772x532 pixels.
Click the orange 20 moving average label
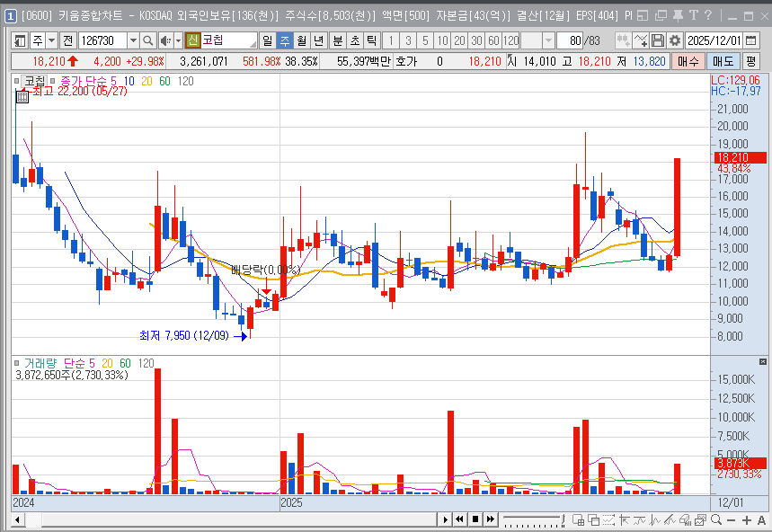tap(146, 81)
